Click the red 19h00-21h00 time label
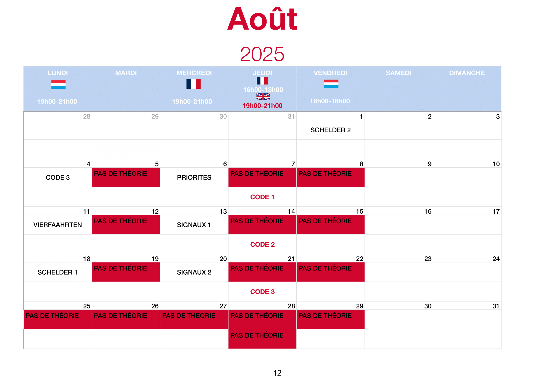 262,106
